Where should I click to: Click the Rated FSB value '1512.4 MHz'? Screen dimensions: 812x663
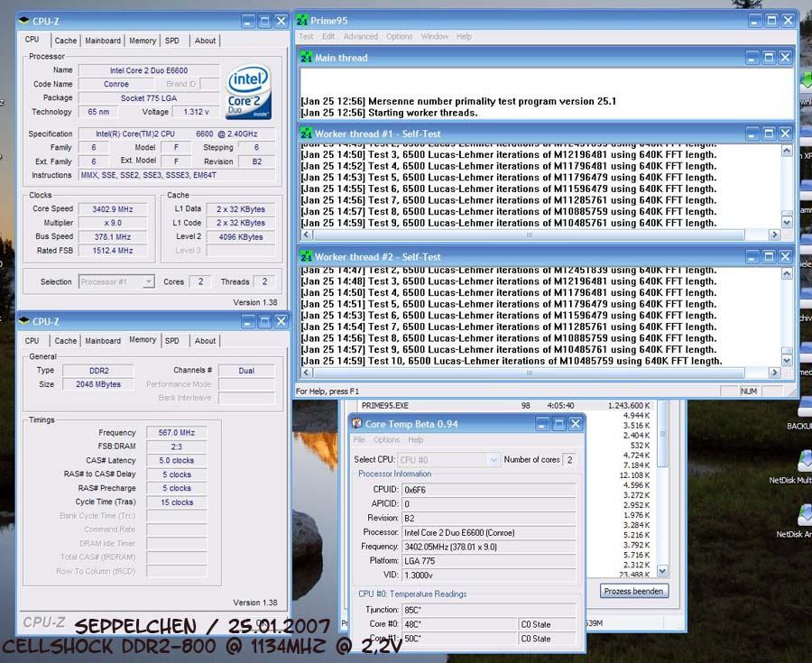[x=113, y=251]
